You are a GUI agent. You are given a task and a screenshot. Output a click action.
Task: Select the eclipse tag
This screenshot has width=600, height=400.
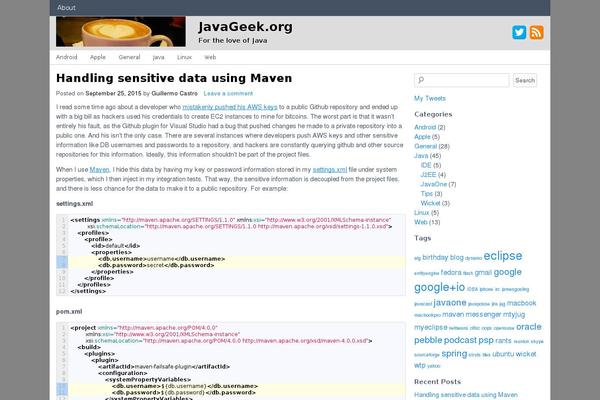coord(502,256)
